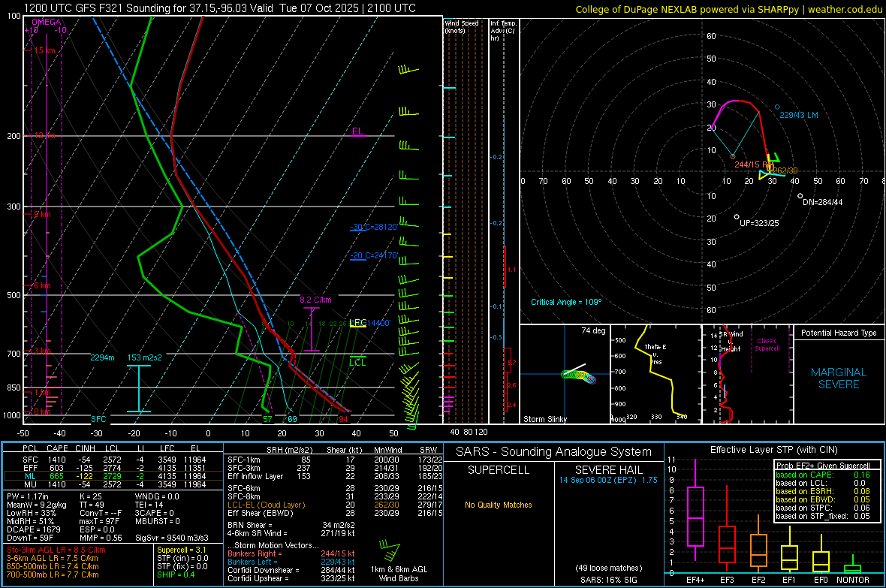Click the '2294m' effective inflow base label

[102, 357]
